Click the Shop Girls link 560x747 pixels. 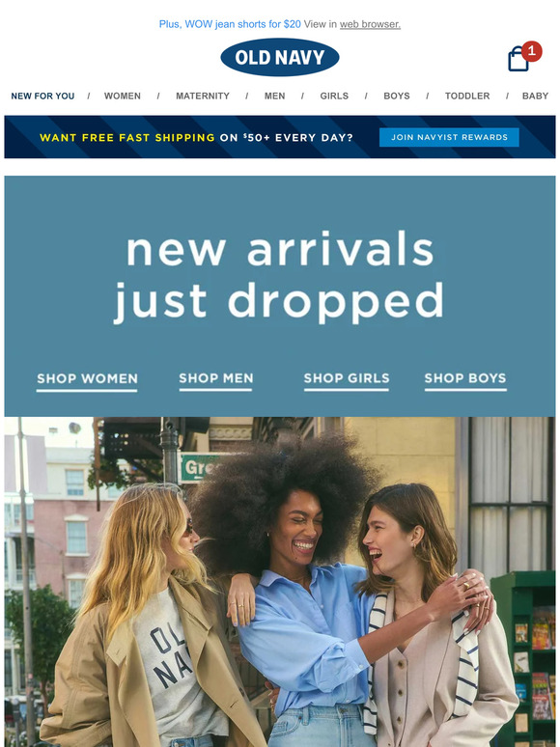(x=347, y=380)
